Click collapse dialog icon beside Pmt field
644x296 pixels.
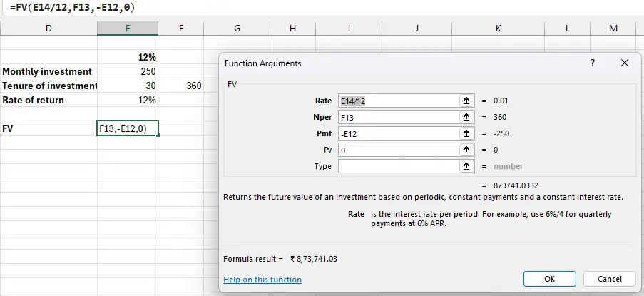pos(466,134)
